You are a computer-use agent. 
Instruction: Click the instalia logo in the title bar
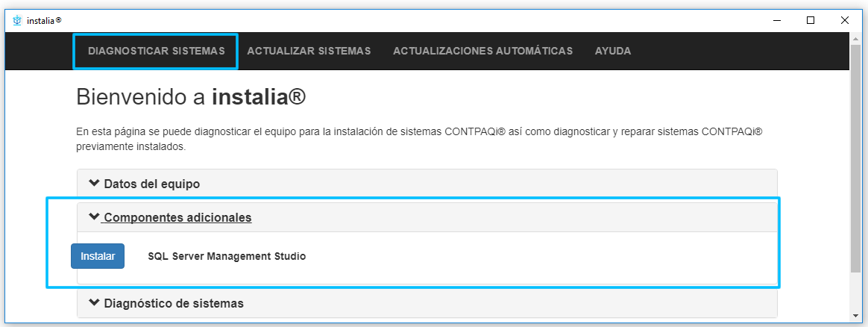(17, 20)
